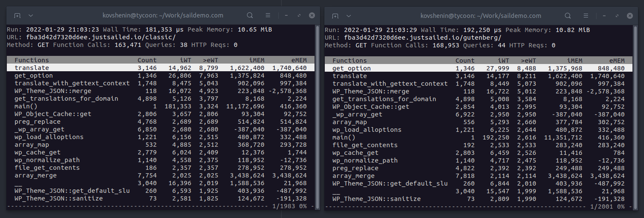Screen dimensions: 644x218
Task: Minimize the right terminal window
Action: tap(604, 15)
